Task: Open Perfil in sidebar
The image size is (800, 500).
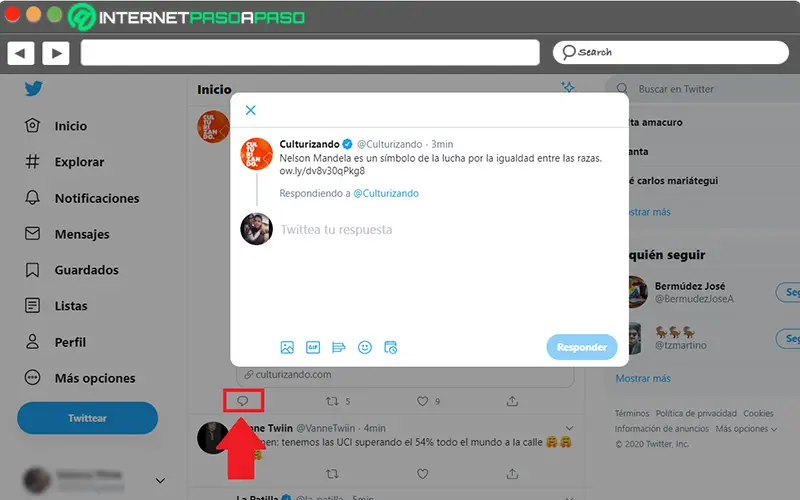Action: point(55,342)
